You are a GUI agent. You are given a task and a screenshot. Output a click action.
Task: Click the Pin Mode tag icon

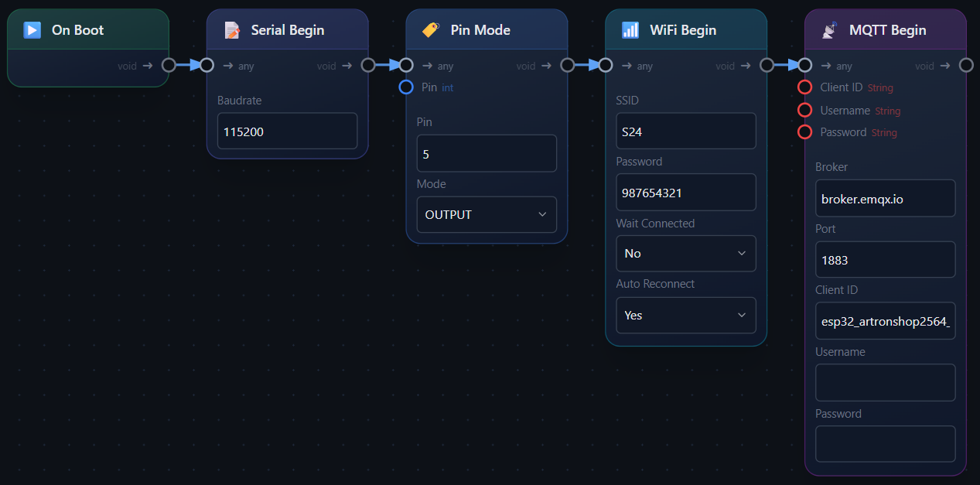(x=431, y=30)
